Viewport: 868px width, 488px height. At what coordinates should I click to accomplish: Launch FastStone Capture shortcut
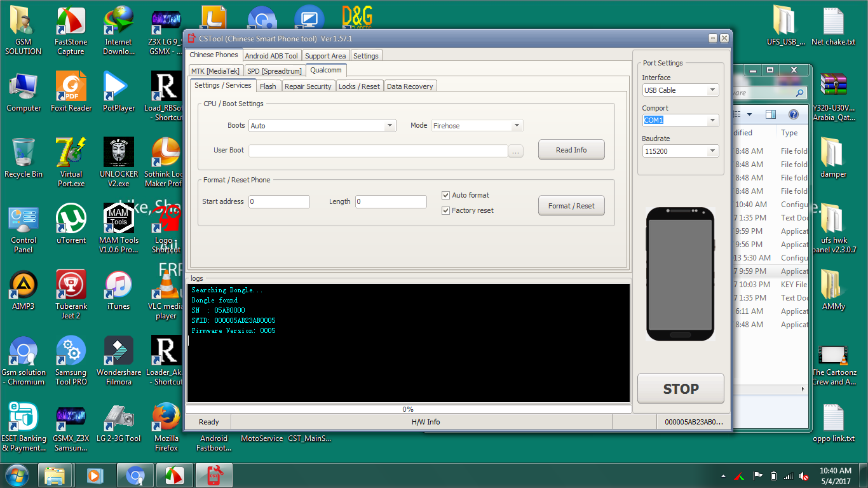pos(71,30)
